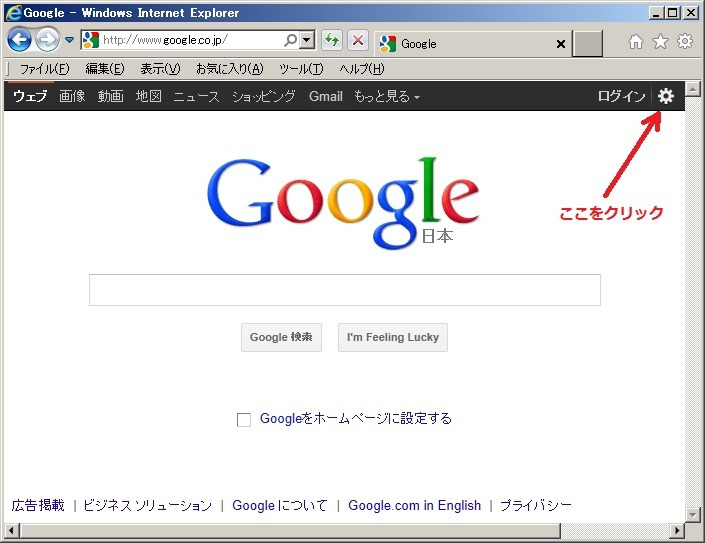Click the Home house icon
This screenshot has width=705, height=543.
(x=635, y=42)
